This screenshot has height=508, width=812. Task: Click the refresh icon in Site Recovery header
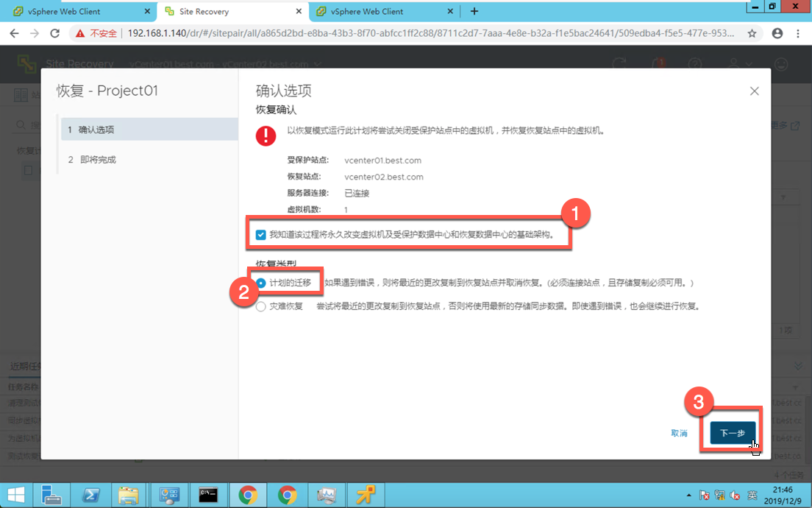pyautogui.click(x=619, y=64)
